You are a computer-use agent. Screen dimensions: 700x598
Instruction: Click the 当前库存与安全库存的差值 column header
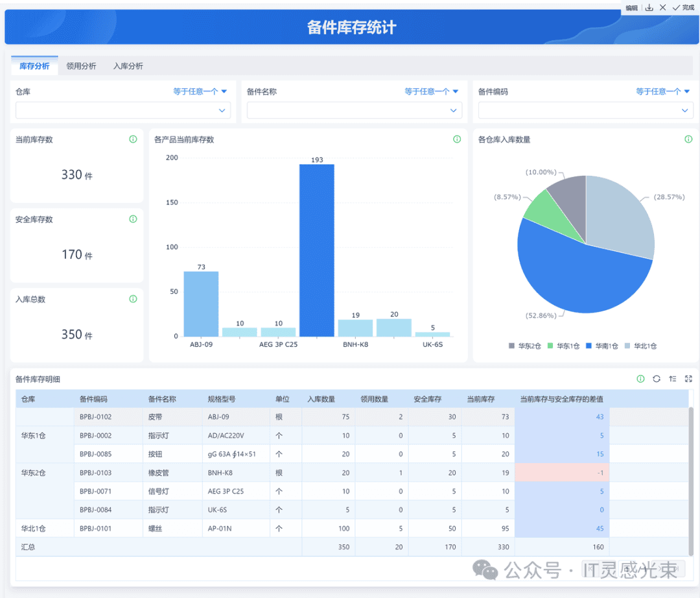click(561, 399)
